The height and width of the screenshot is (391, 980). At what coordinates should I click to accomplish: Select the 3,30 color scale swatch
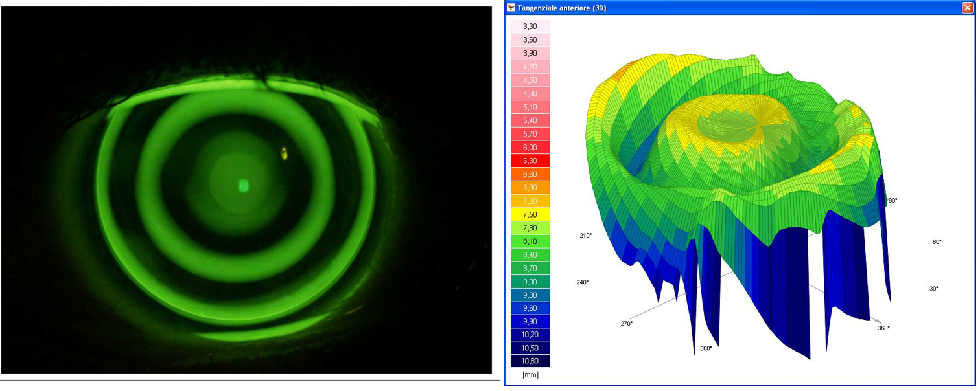[x=530, y=27]
